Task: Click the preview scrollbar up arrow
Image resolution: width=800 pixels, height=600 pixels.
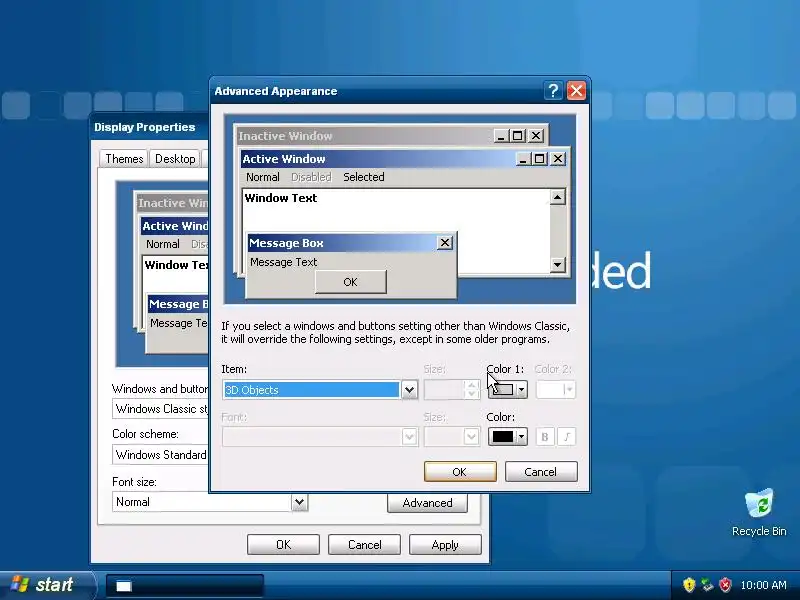Action: click(x=558, y=197)
